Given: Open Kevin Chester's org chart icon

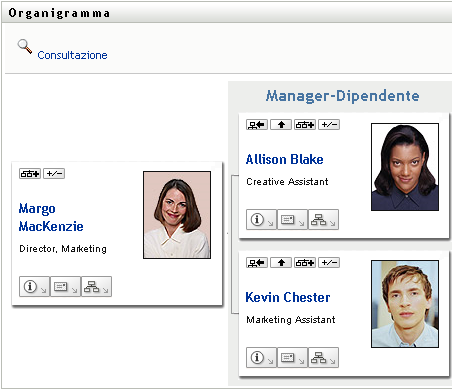Looking at the screenshot, I should point(323,358).
